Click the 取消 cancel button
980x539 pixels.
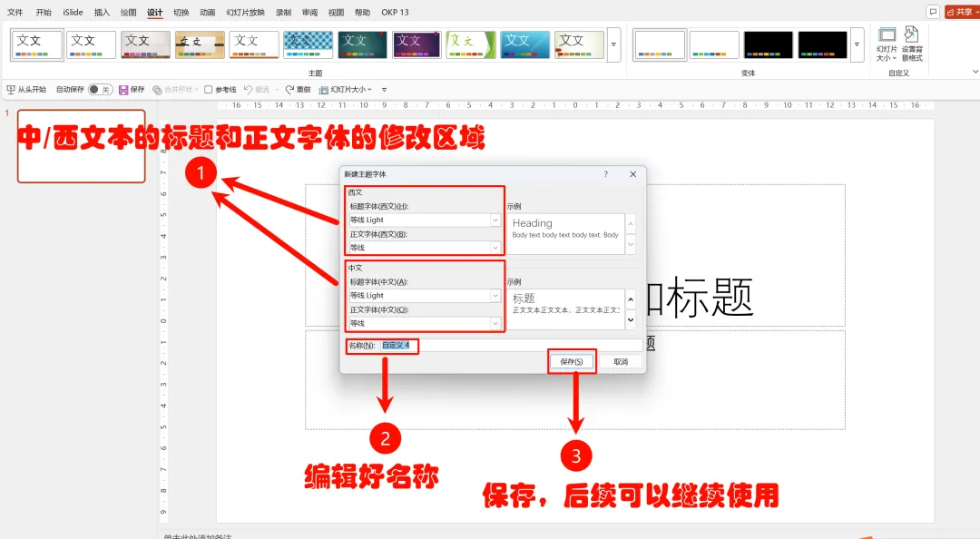coord(621,361)
